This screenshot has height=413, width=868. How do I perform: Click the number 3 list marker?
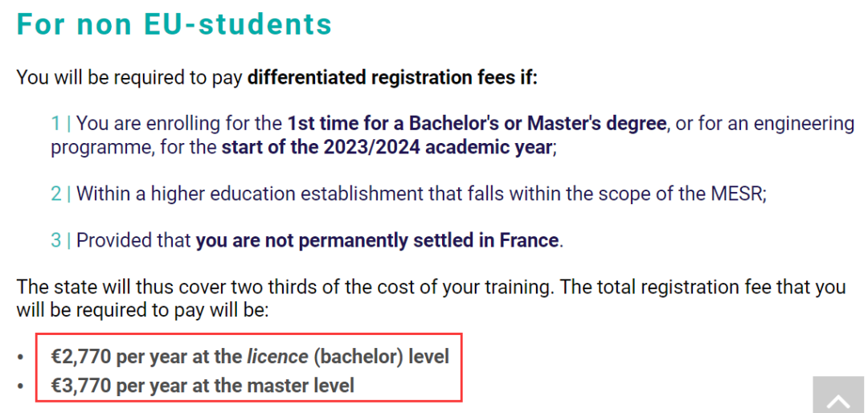(56, 241)
